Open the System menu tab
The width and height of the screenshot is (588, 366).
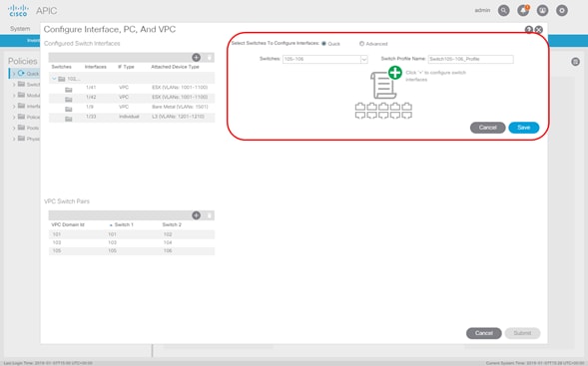[20, 29]
